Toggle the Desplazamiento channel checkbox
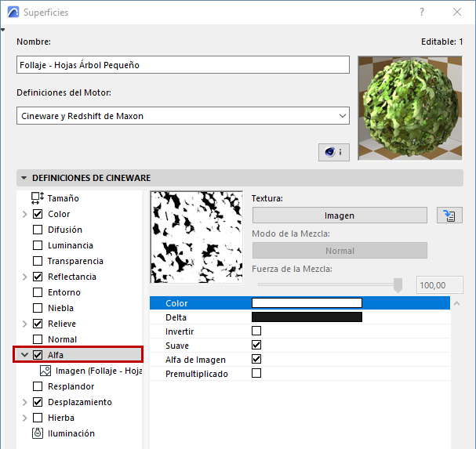This screenshot has height=449, width=476. tap(38, 402)
